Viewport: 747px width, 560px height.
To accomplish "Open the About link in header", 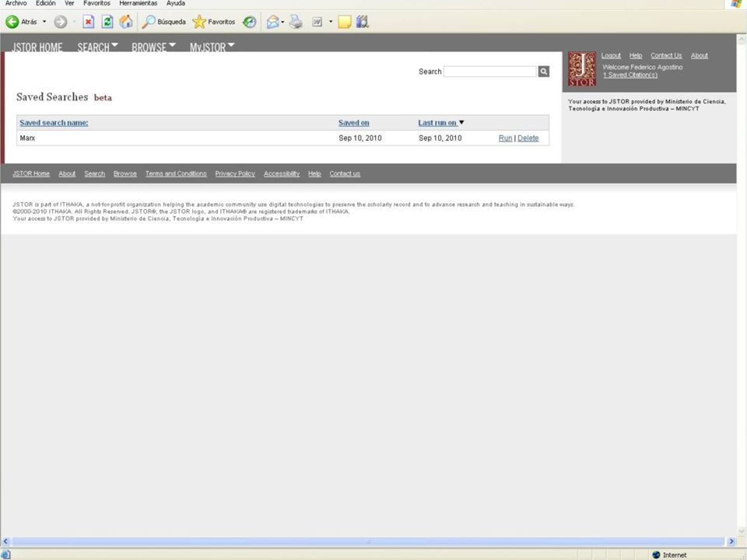I will (x=700, y=56).
